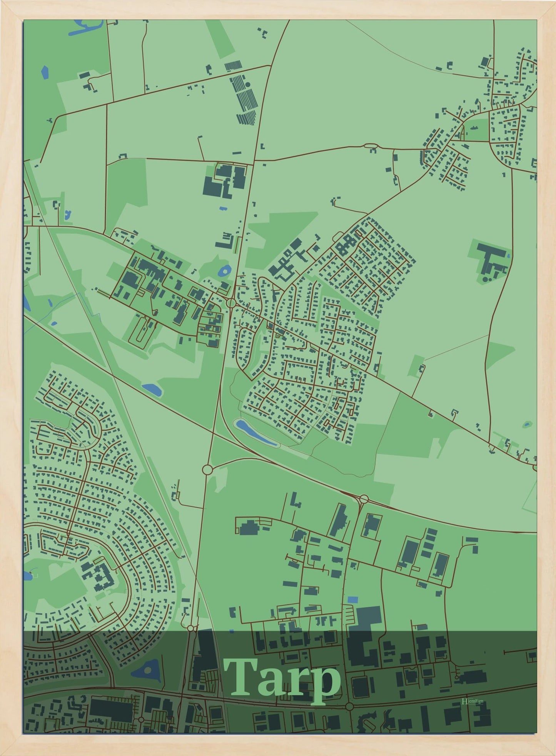Click the roundabout at the industrial area entrance
The height and width of the screenshot is (756, 556).
(364, 500)
